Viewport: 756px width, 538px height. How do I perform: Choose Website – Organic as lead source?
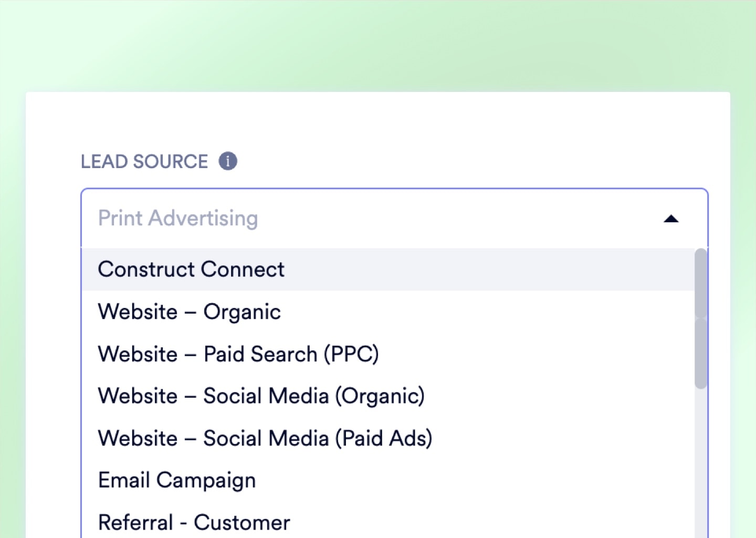[x=189, y=312]
